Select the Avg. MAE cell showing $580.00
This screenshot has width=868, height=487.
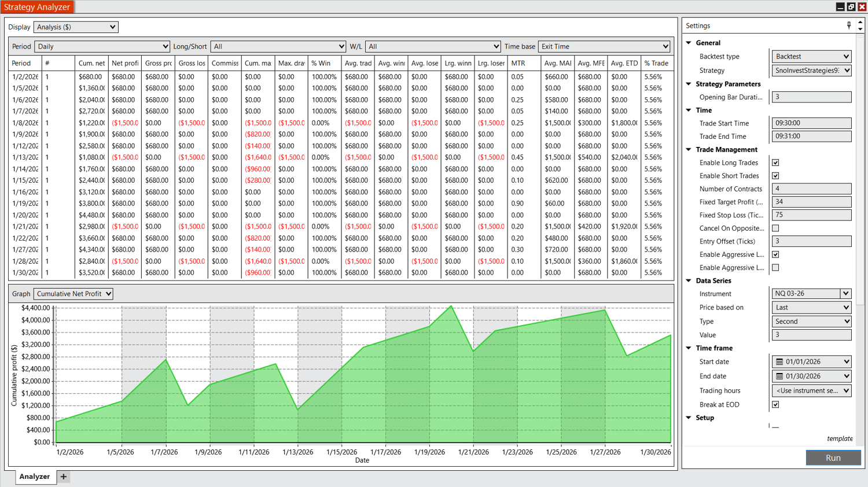coord(557,100)
